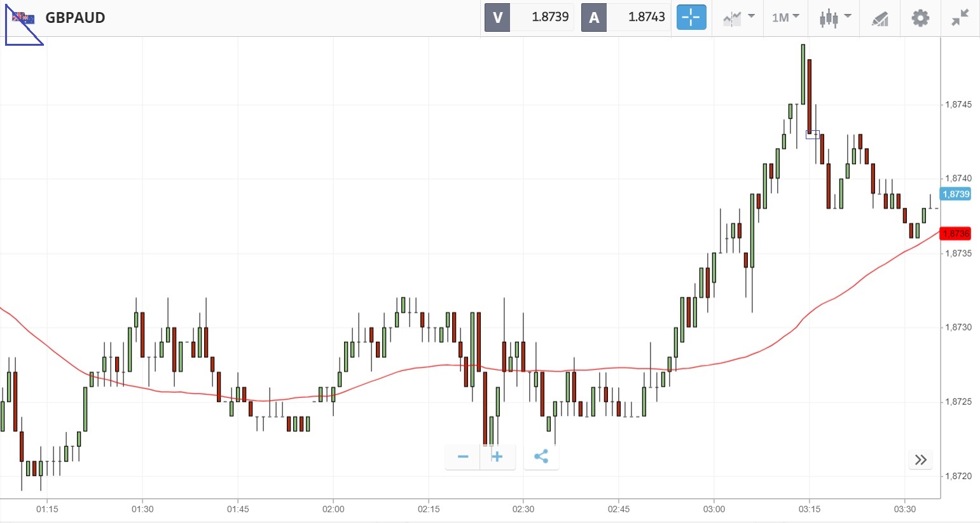980x523 pixels.
Task: Expand the candlestick chart type menu
Action: coord(834,18)
